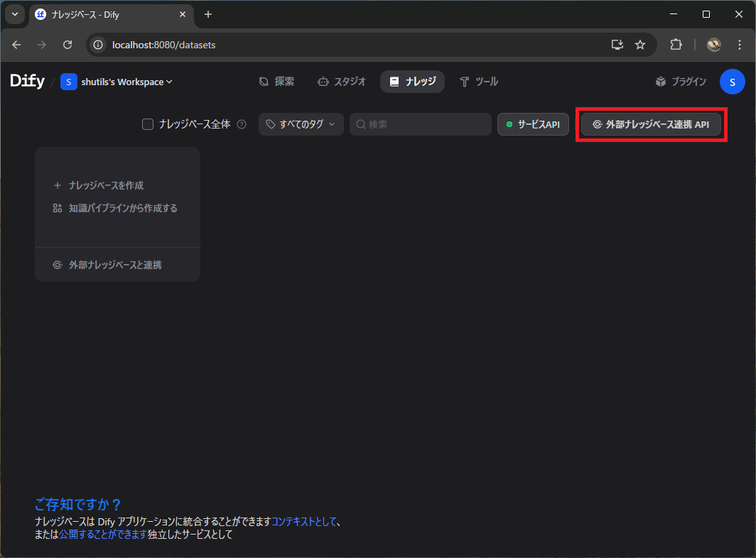Focus the 検索 input field
This screenshot has width=756, height=558.
tap(426, 124)
